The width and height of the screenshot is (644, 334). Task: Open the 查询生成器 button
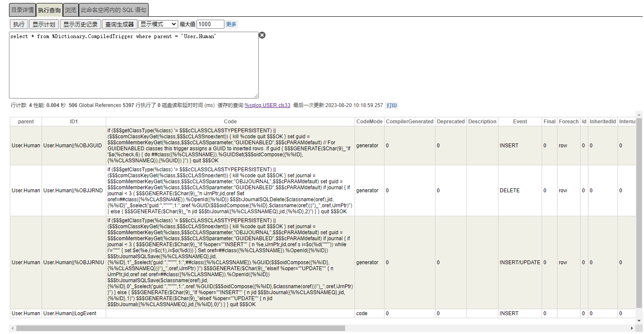click(119, 24)
